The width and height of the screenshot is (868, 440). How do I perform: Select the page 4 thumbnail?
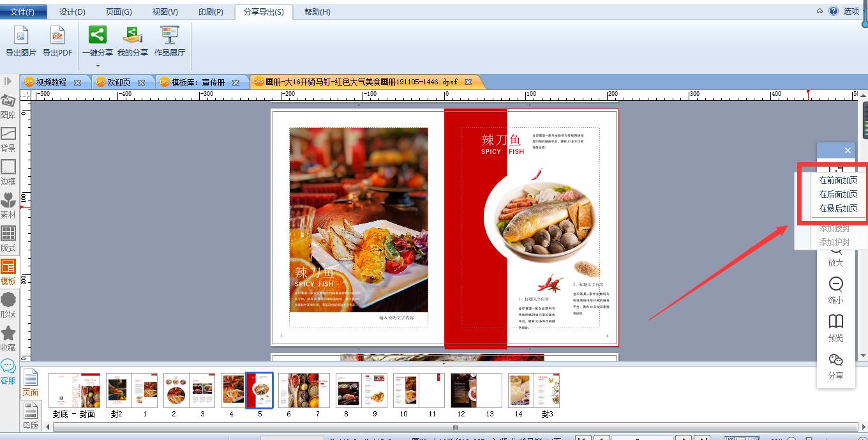point(234,390)
